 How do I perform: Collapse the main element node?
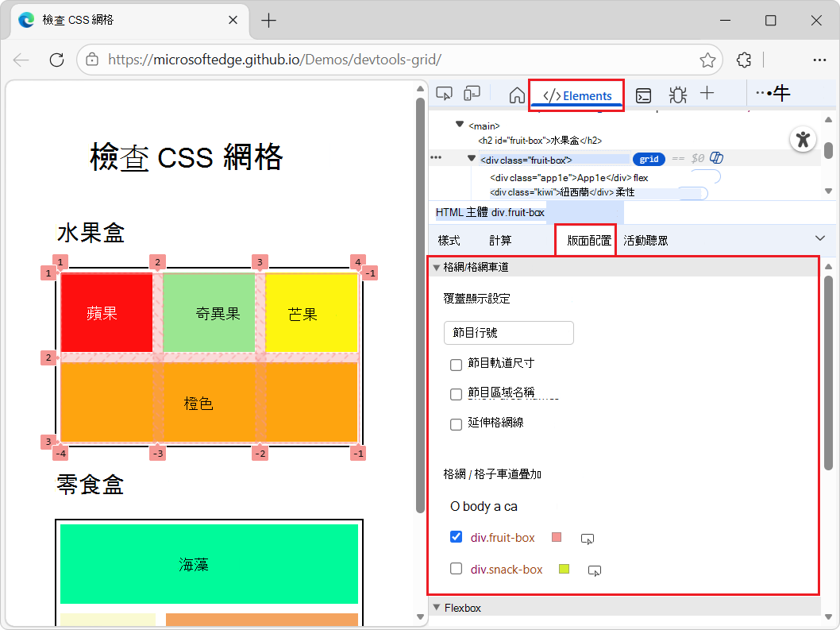[459, 125]
